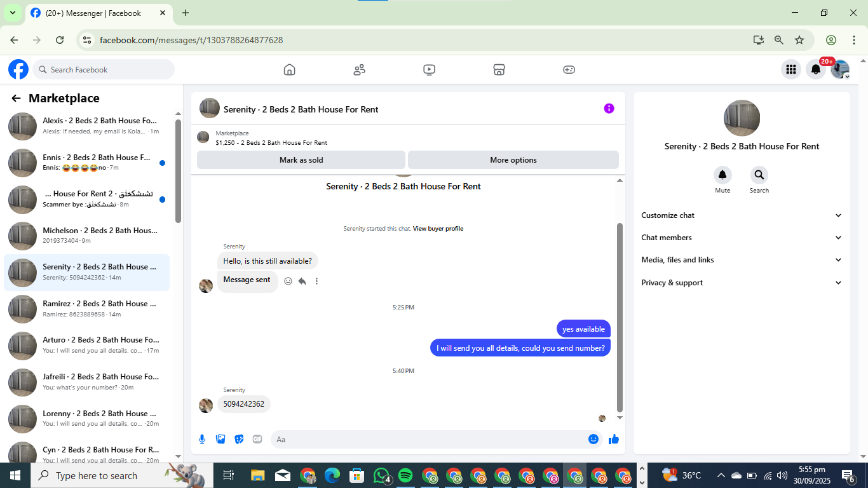
Task: Mute the conversation with the bell icon
Action: (x=722, y=175)
